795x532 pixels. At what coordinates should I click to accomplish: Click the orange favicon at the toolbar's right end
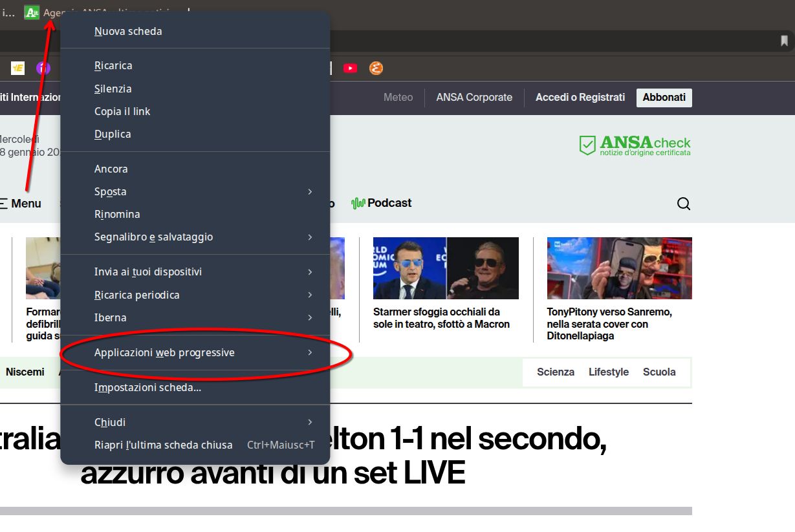(376, 67)
